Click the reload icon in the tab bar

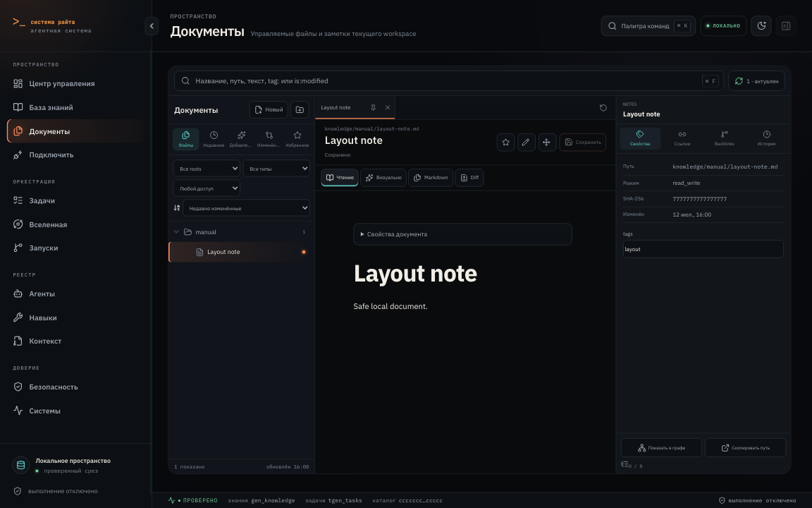[x=603, y=108]
